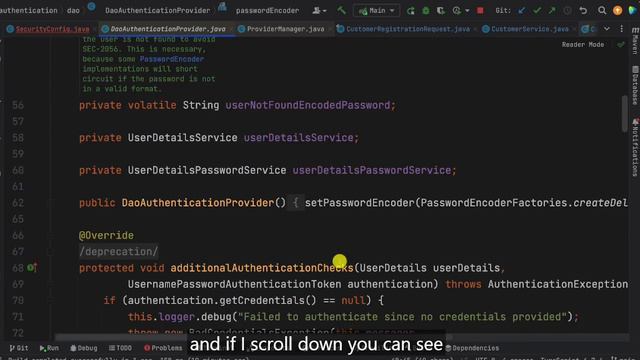Click the Reader Mode label
Viewport: 640px width, 360px height.
click(583, 44)
